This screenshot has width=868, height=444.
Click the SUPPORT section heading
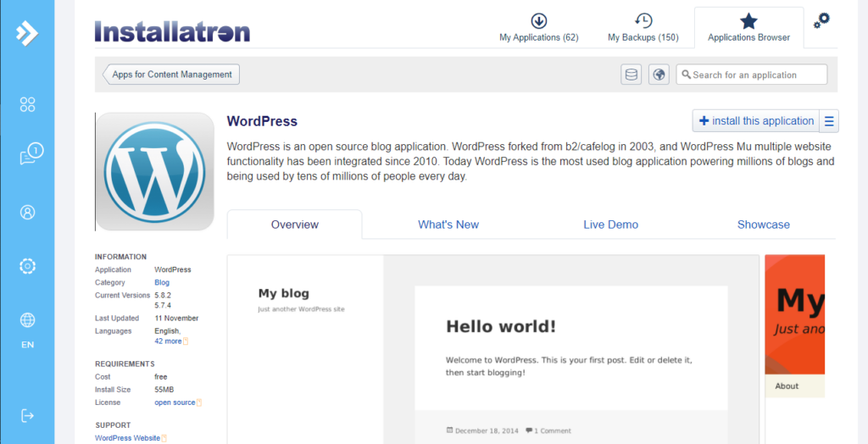[x=113, y=425]
